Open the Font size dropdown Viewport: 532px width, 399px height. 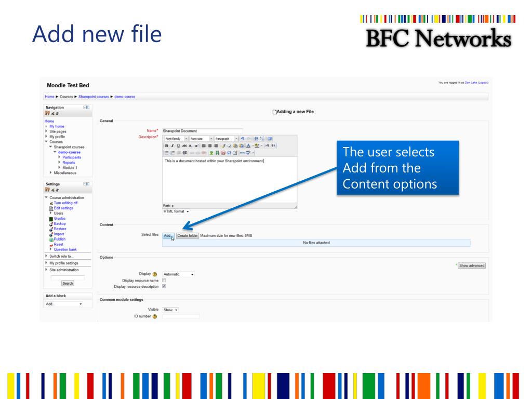point(201,139)
